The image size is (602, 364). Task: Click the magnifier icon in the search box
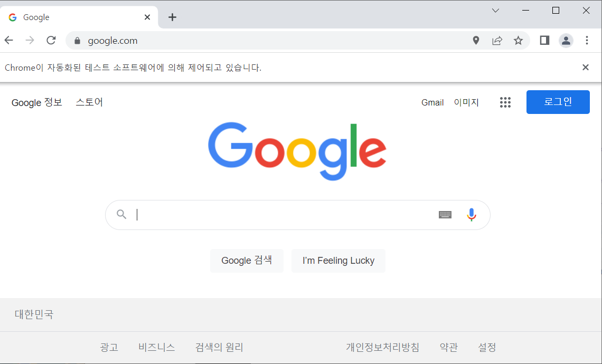click(x=121, y=214)
